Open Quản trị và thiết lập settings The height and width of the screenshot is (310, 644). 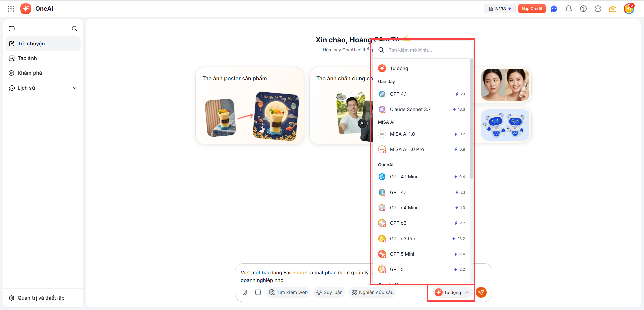[43, 298]
